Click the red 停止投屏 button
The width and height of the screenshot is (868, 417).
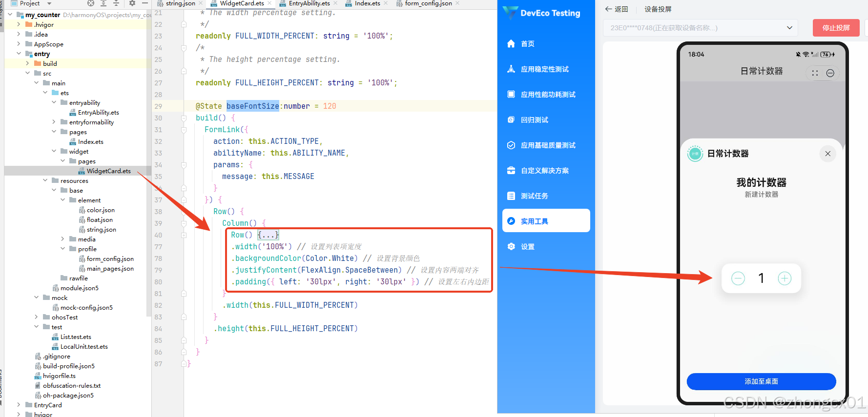[836, 28]
